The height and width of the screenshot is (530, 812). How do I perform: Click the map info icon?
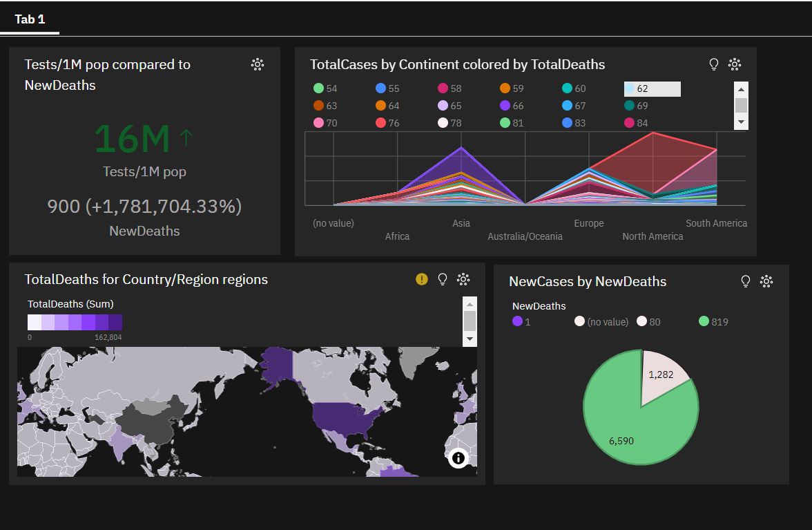458,457
